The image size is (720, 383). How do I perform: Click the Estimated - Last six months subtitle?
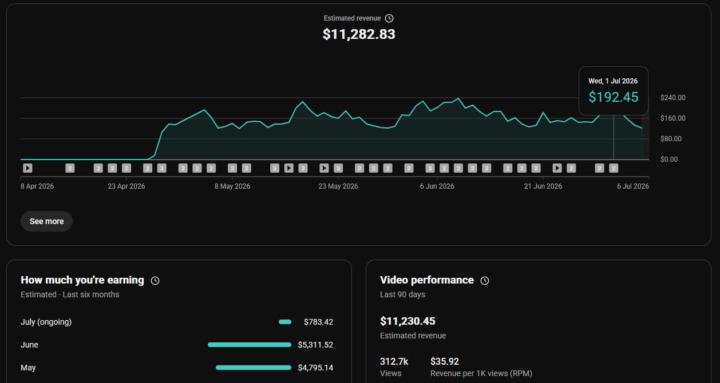70,295
